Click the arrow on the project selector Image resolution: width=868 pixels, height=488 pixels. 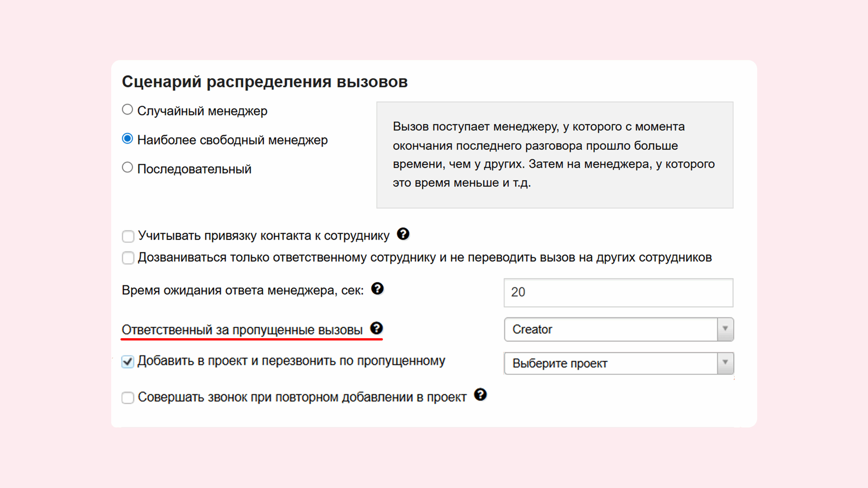coord(725,363)
